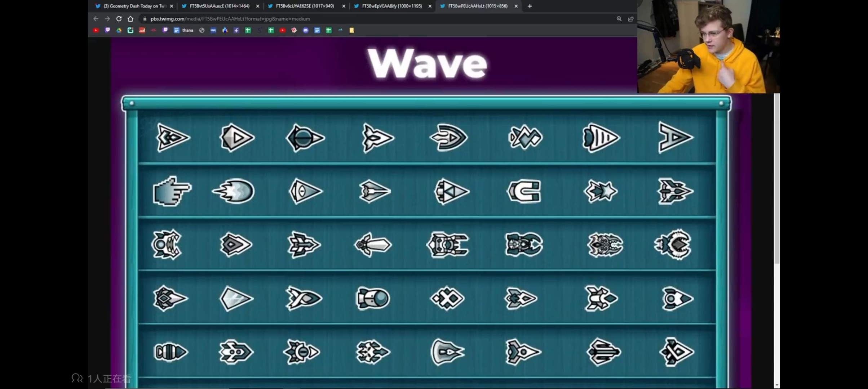Select the dagger sword wave icon

click(x=373, y=245)
